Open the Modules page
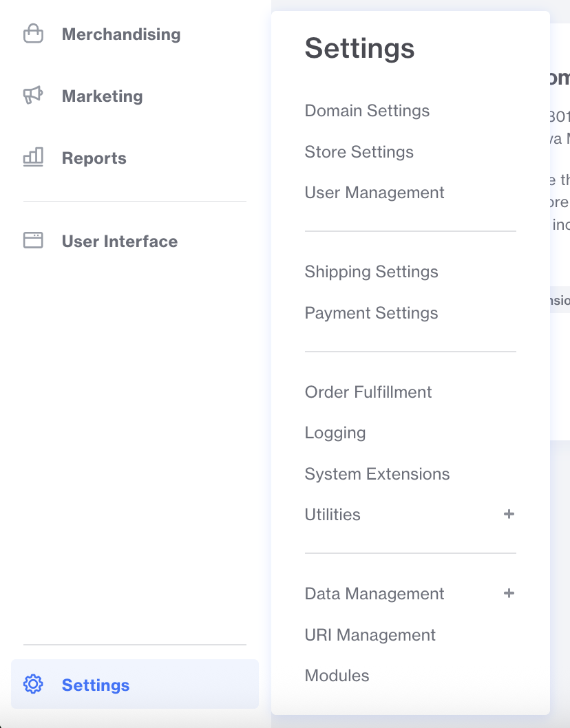This screenshot has height=728, width=570. click(337, 676)
